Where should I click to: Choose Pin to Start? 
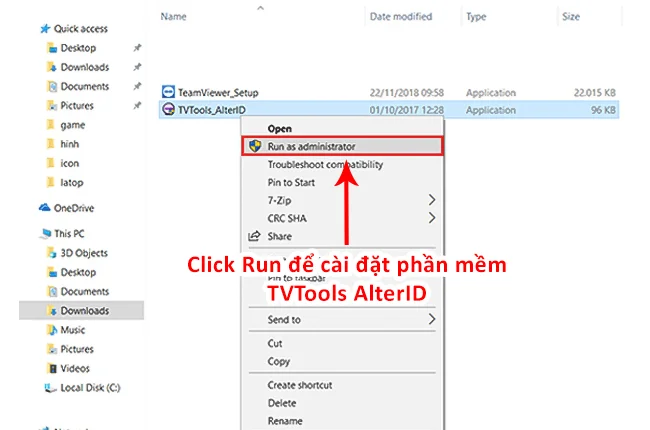pos(291,182)
